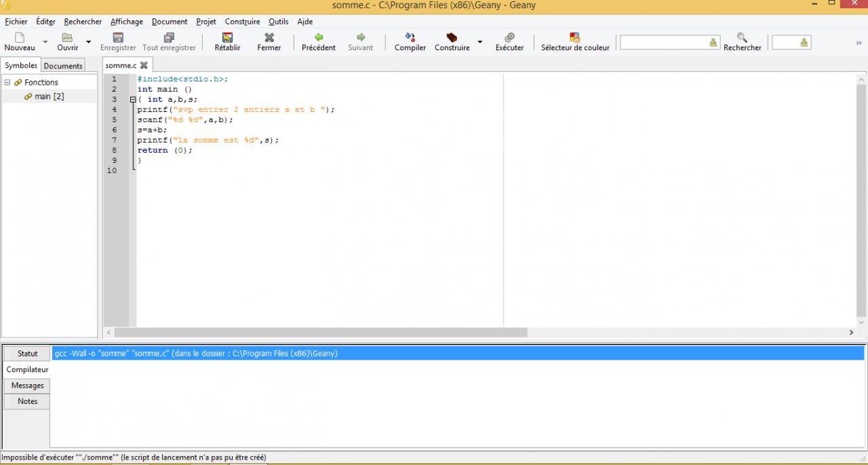Switch to the Documents sidebar tab
This screenshot has height=465, width=868.
[x=63, y=66]
